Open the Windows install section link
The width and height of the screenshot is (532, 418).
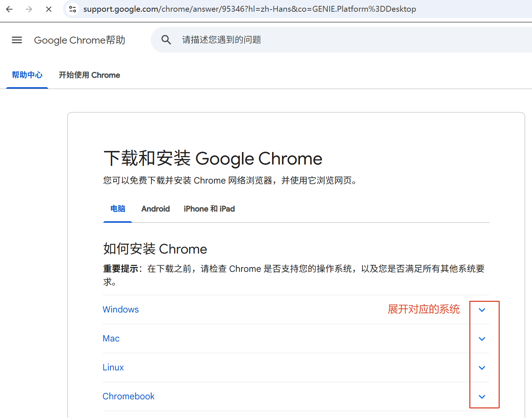click(x=121, y=310)
